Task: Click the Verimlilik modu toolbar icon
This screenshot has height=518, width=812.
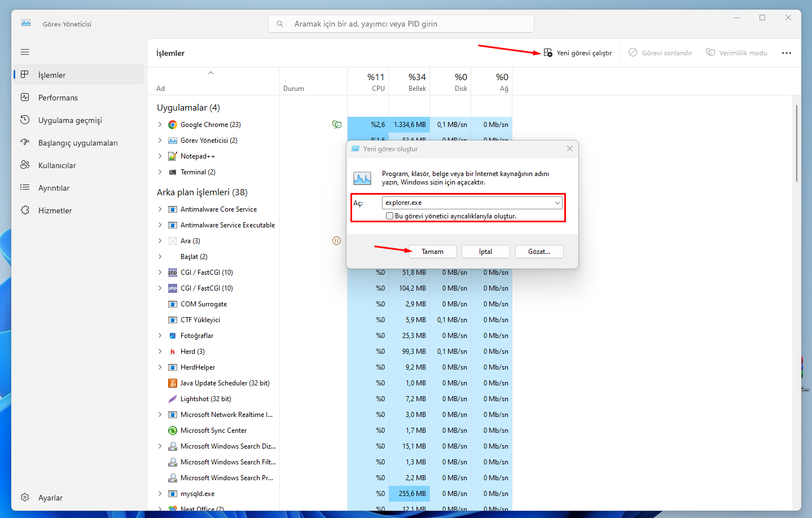Action: tap(709, 52)
